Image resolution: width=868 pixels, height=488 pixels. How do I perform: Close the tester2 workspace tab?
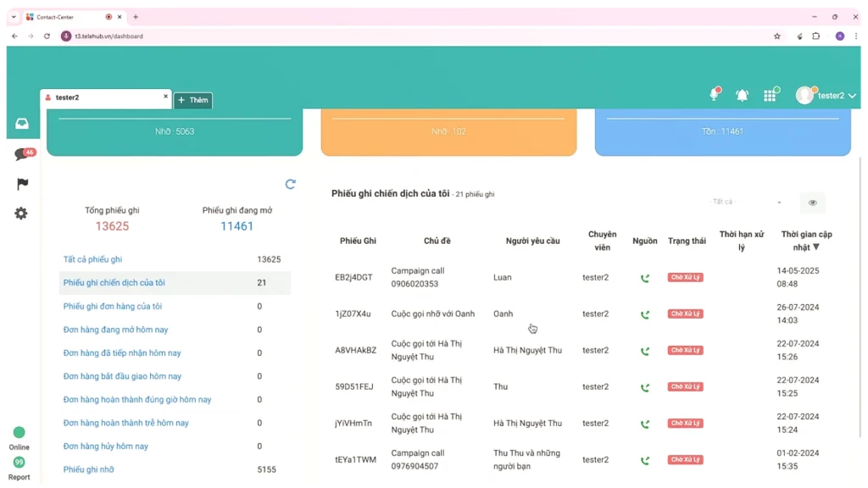tap(165, 97)
